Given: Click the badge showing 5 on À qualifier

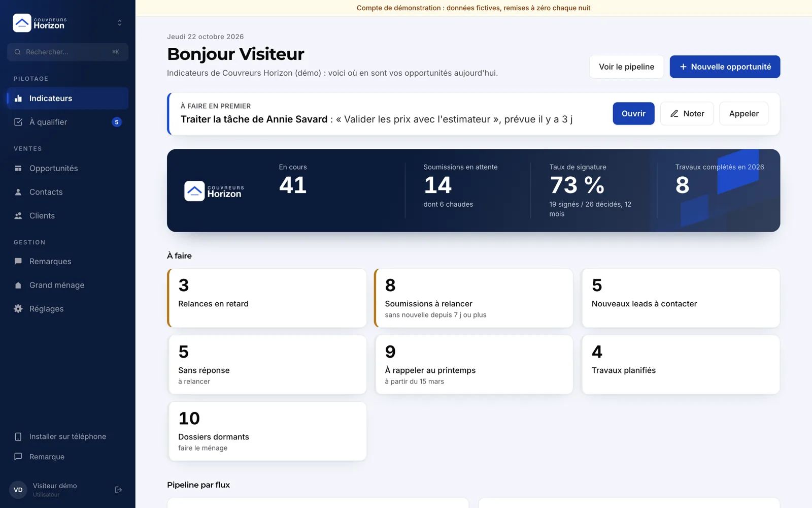Looking at the screenshot, I should pyautogui.click(x=117, y=122).
